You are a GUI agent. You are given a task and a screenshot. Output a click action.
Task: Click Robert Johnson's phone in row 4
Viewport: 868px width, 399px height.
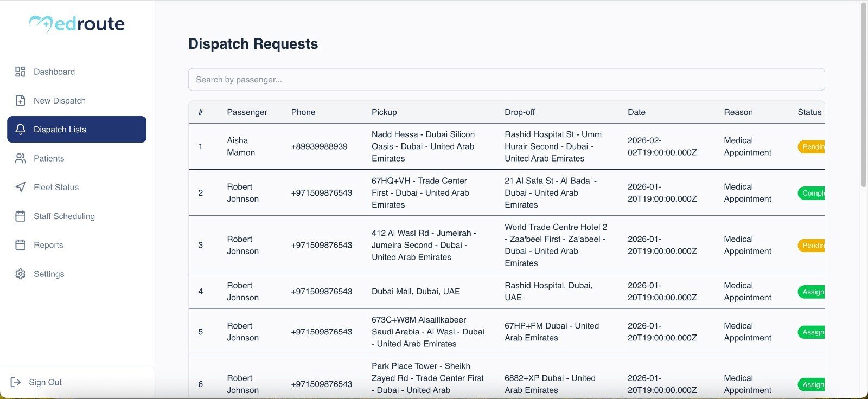[321, 291]
